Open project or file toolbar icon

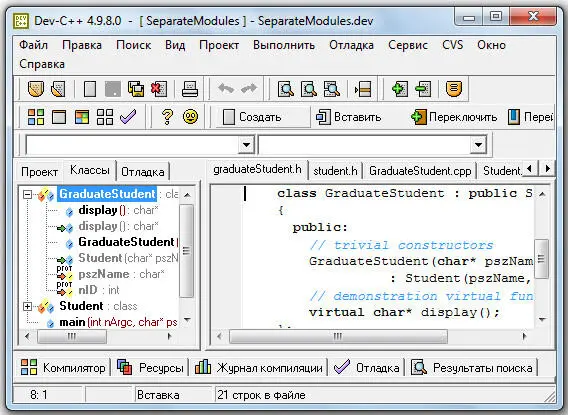(x=36, y=89)
